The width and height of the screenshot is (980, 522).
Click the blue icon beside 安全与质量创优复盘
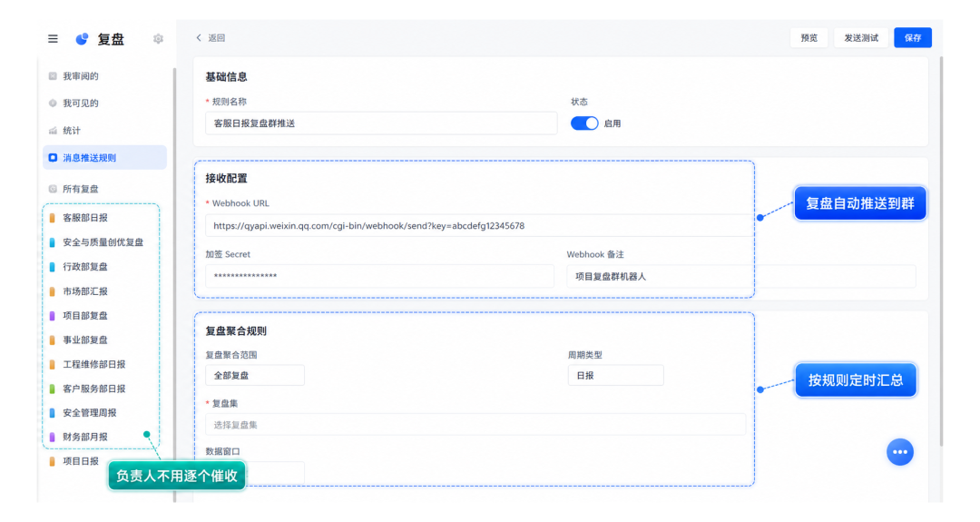point(52,241)
